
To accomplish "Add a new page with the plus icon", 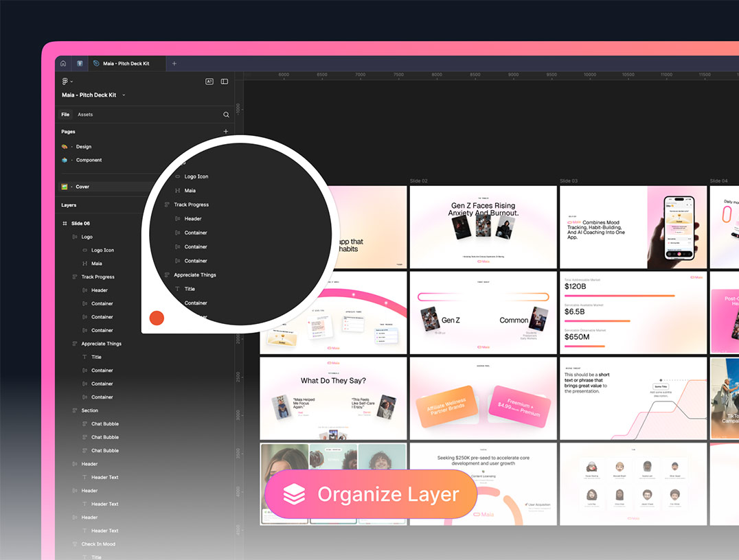I will (x=226, y=132).
